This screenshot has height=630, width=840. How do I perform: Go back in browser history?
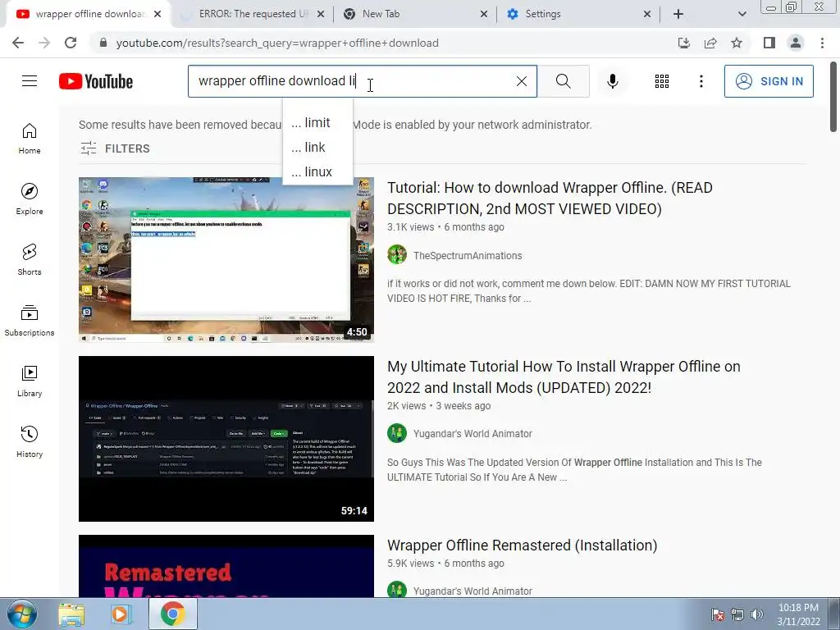tap(18, 43)
